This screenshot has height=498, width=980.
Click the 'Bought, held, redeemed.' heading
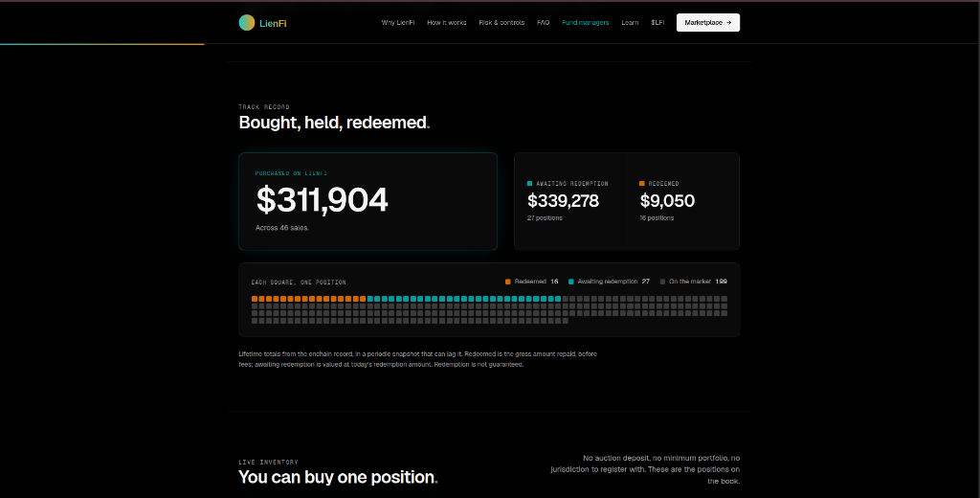pyautogui.click(x=334, y=123)
